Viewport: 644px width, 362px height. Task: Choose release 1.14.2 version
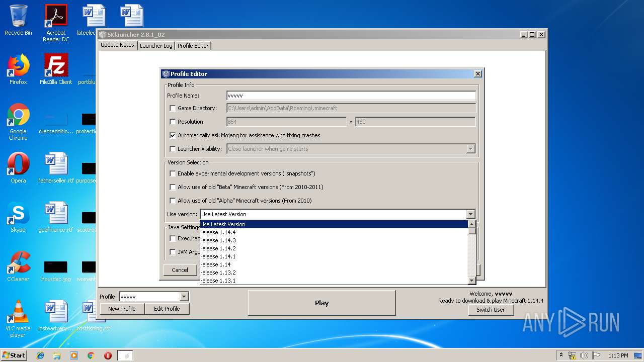pos(334,248)
